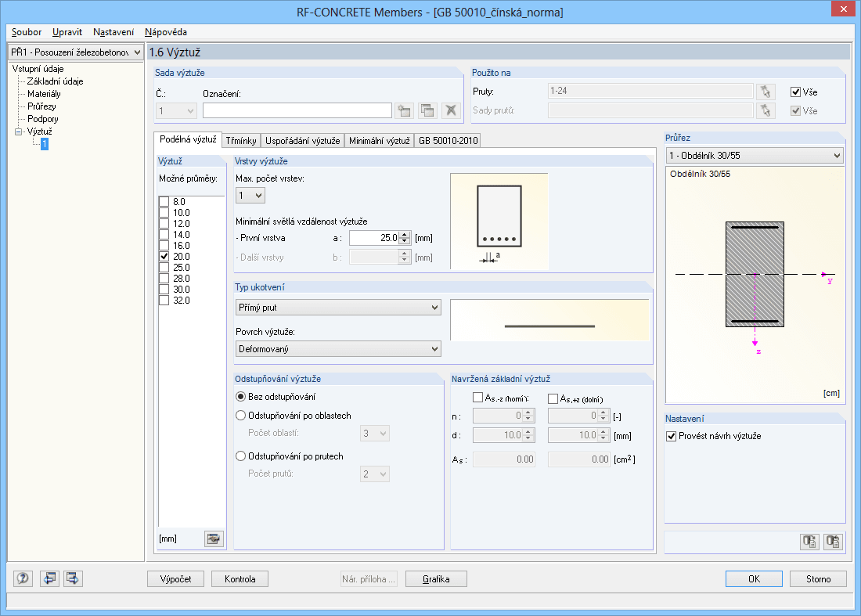Image resolution: width=861 pixels, height=616 pixels.
Task: Open the PŘ1 design case dropdown
Action: (x=76, y=52)
